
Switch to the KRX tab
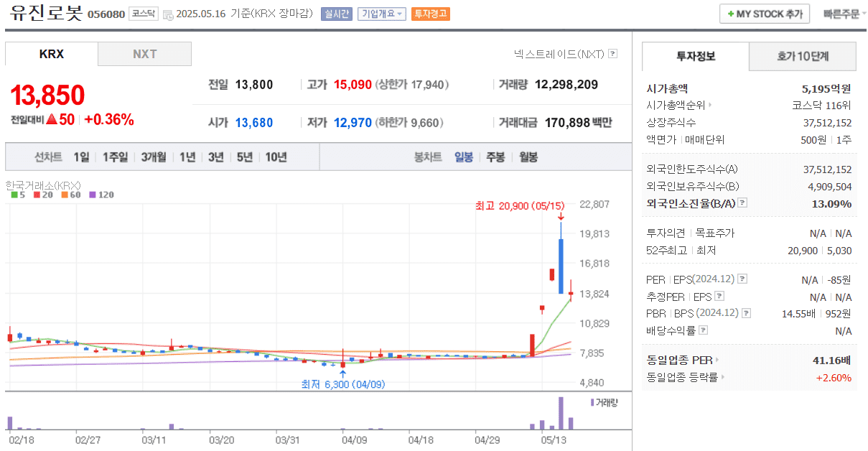(52, 54)
